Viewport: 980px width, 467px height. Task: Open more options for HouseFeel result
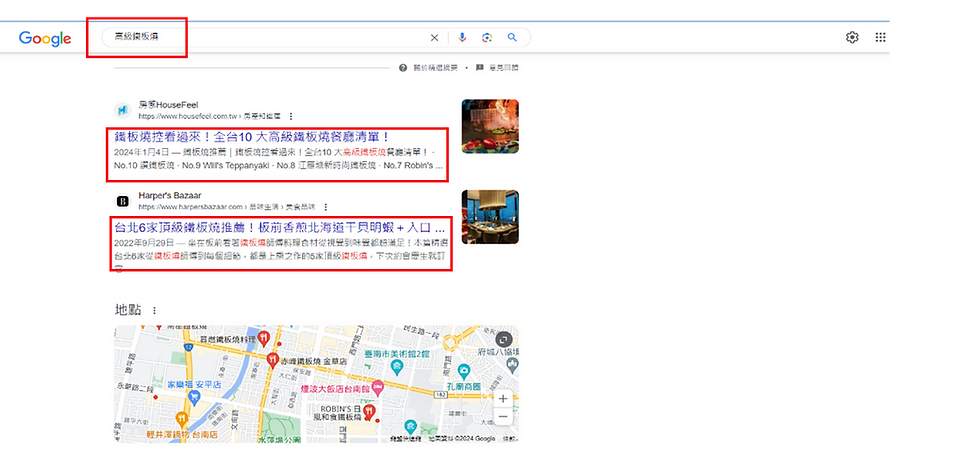tap(291, 116)
